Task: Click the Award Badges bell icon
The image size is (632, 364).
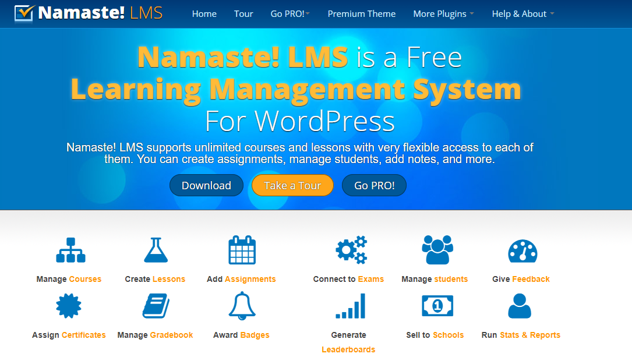Action: pos(242,305)
